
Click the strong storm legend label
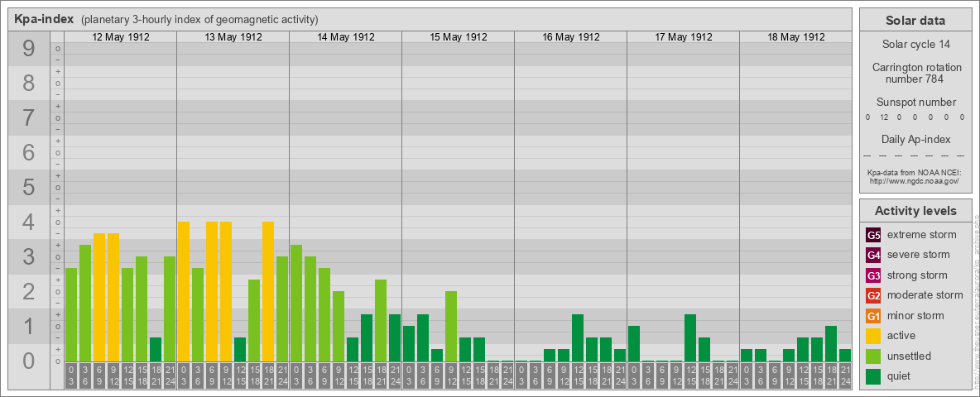(x=917, y=275)
